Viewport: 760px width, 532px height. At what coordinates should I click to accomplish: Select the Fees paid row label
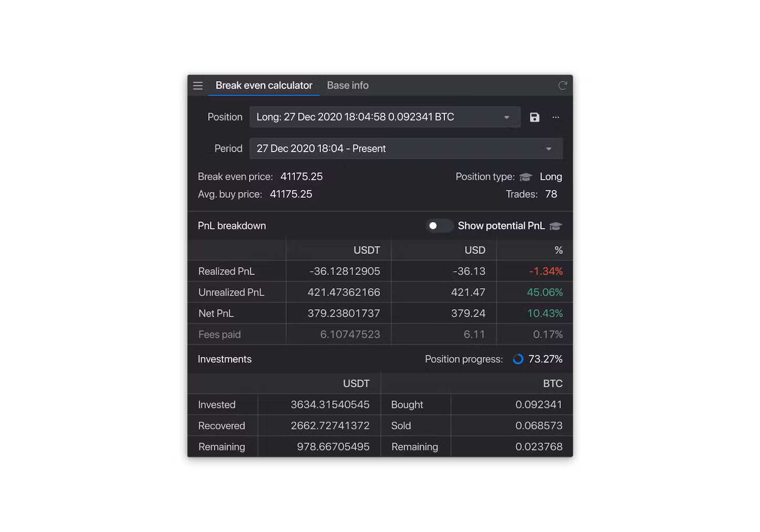pyautogui.click(x=219, y=334)
